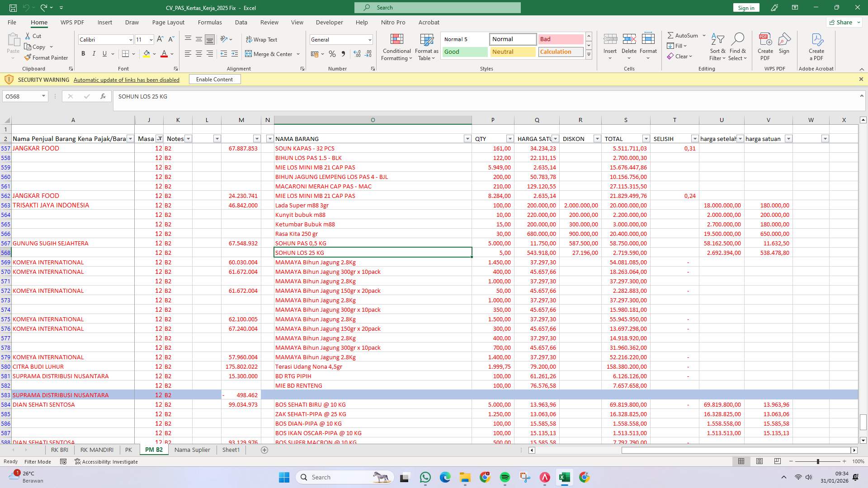The image size is (868, 488).
Task: Click the Create PDF icon
Action: tap(765, 43)
